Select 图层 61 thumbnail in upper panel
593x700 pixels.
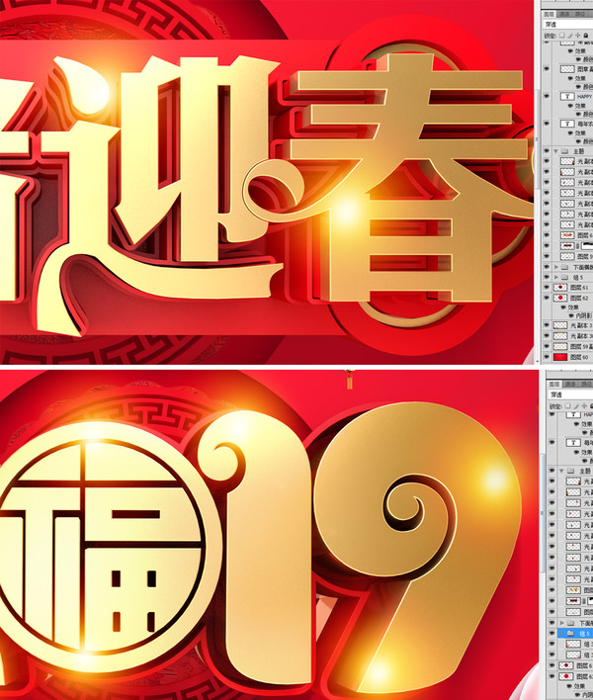click(x=560, y=288)
